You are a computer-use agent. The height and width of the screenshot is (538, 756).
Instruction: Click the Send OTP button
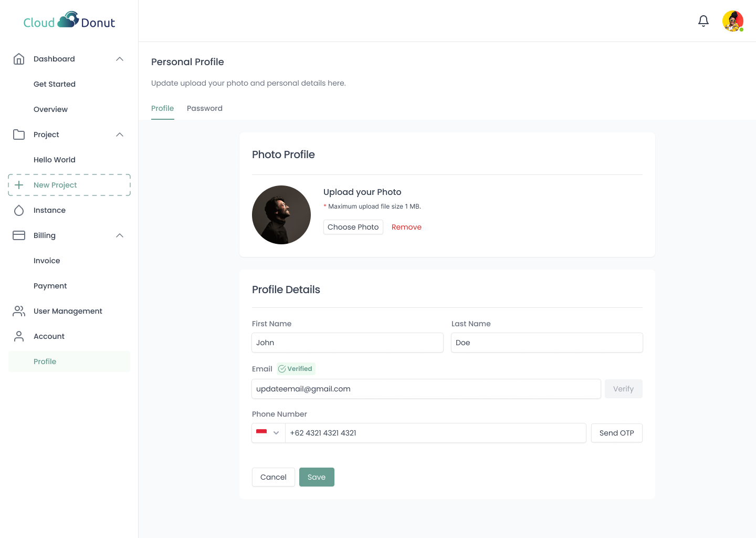[616, 433]
